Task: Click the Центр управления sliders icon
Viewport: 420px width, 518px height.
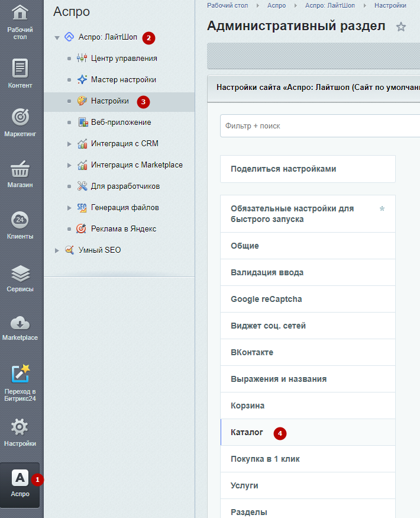Action: [82, 58]
